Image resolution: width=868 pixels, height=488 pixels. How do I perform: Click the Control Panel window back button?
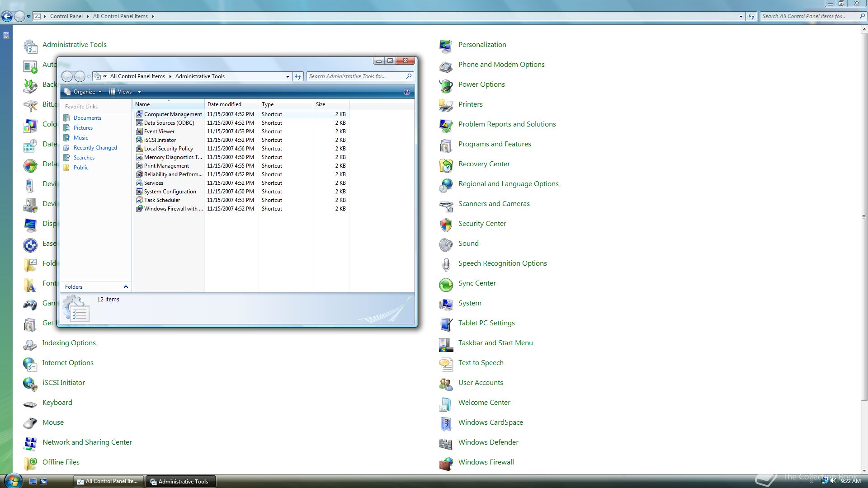click(x=7, y=17)
